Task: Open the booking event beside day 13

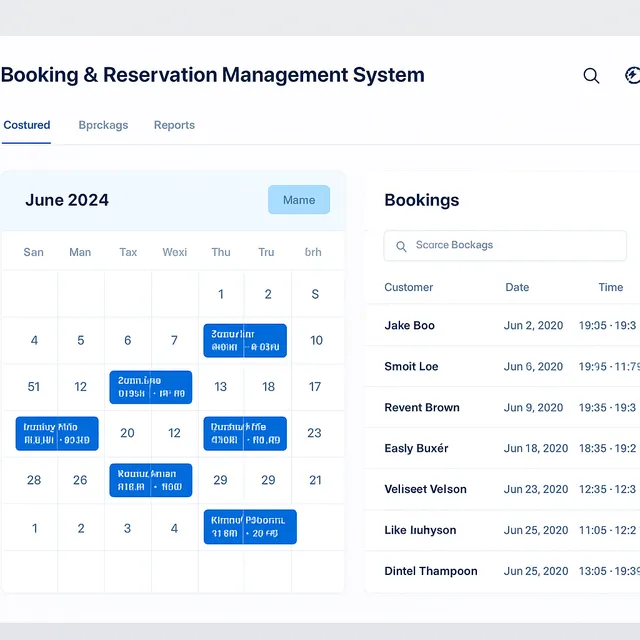Action: [151, 387]
